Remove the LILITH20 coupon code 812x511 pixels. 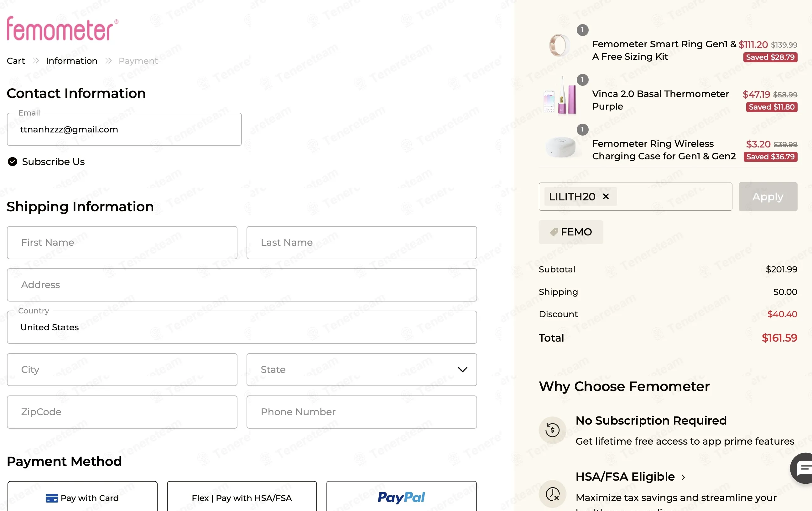click(x=606, y=197)
